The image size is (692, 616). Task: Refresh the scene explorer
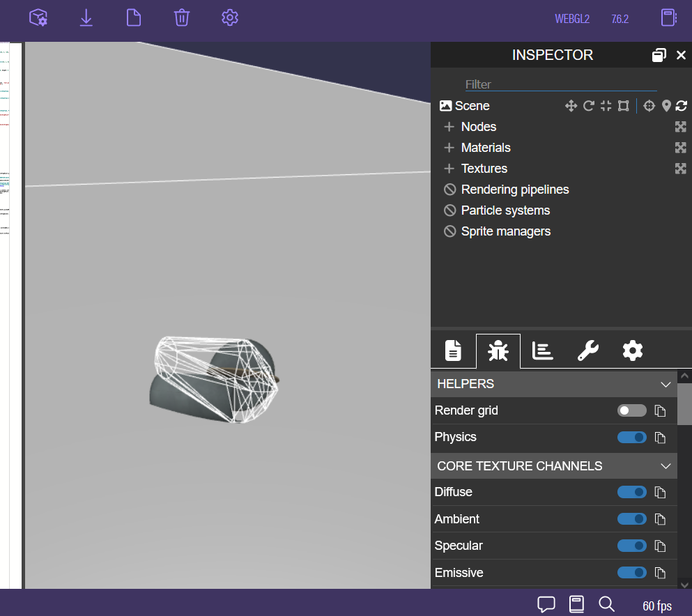click(x=681, y=106)
